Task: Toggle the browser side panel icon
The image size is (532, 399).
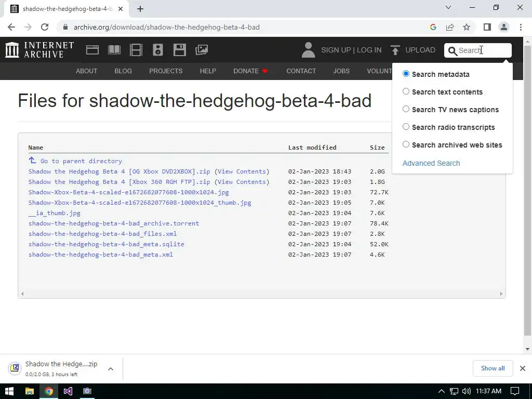Action: point(487,27)
